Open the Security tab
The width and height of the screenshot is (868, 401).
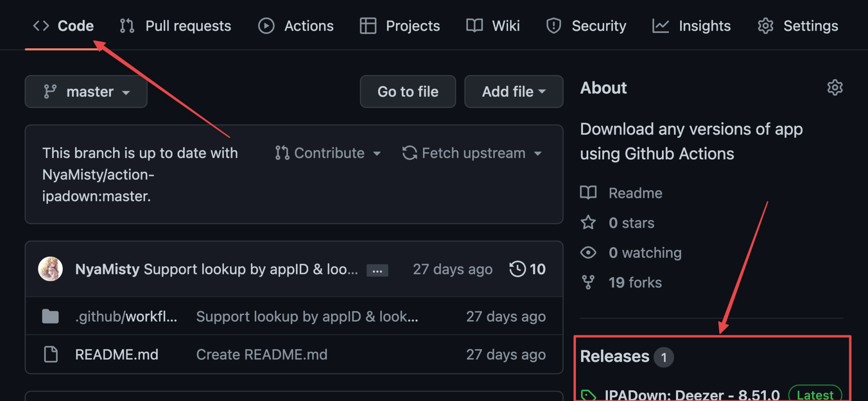[x=586, y=26]
